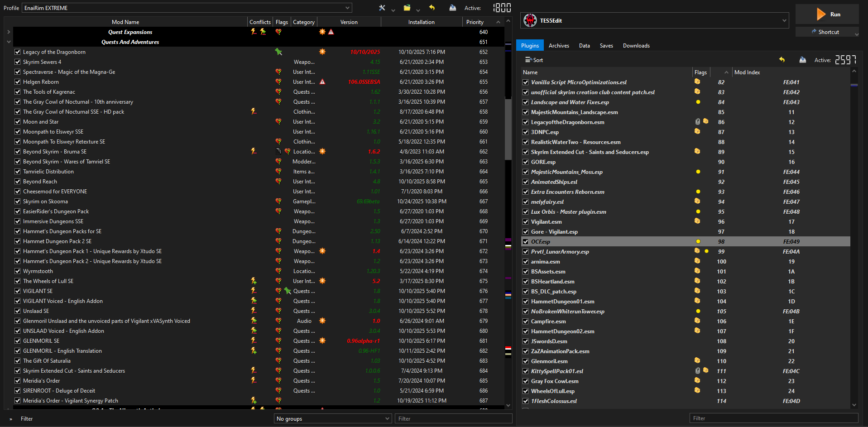
Task: Click the Sort plugins button
Action: 534,60
